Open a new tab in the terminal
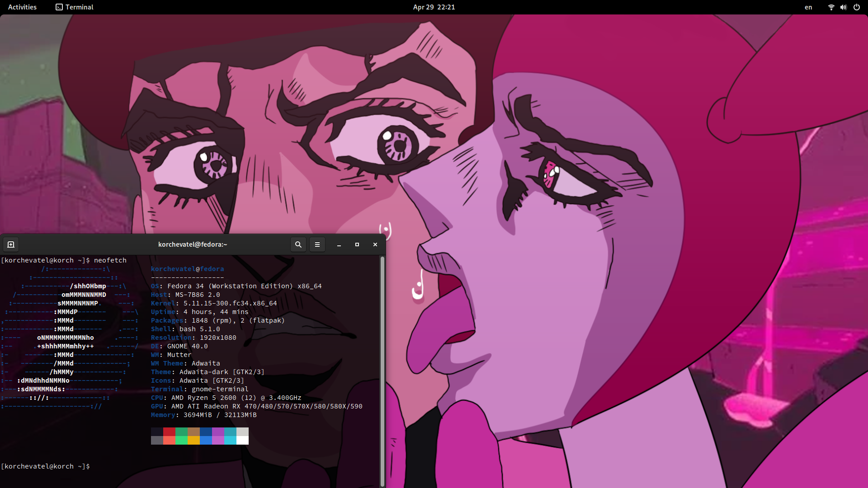Screen dimensions: 868x488 point(11,244)
